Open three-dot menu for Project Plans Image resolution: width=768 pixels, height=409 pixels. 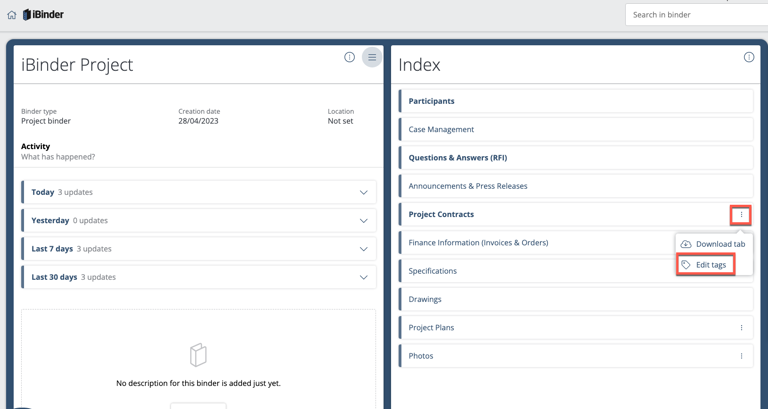click(x=741, y=328)
